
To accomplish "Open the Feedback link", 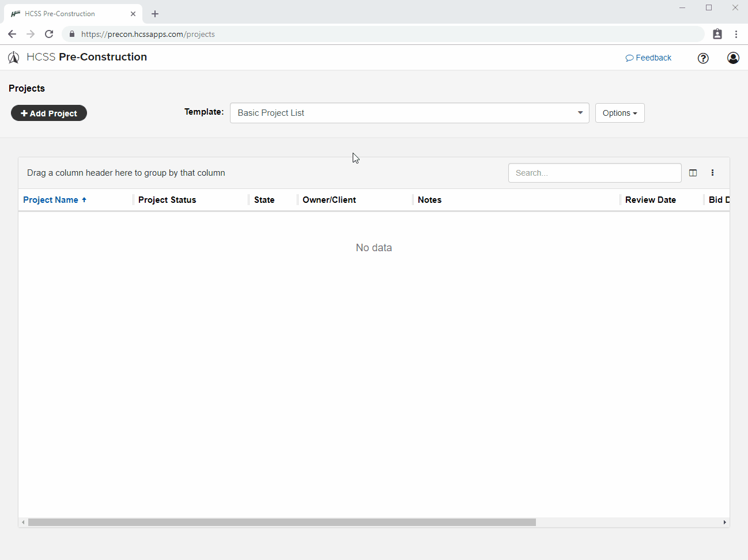I will coord(653,58).
